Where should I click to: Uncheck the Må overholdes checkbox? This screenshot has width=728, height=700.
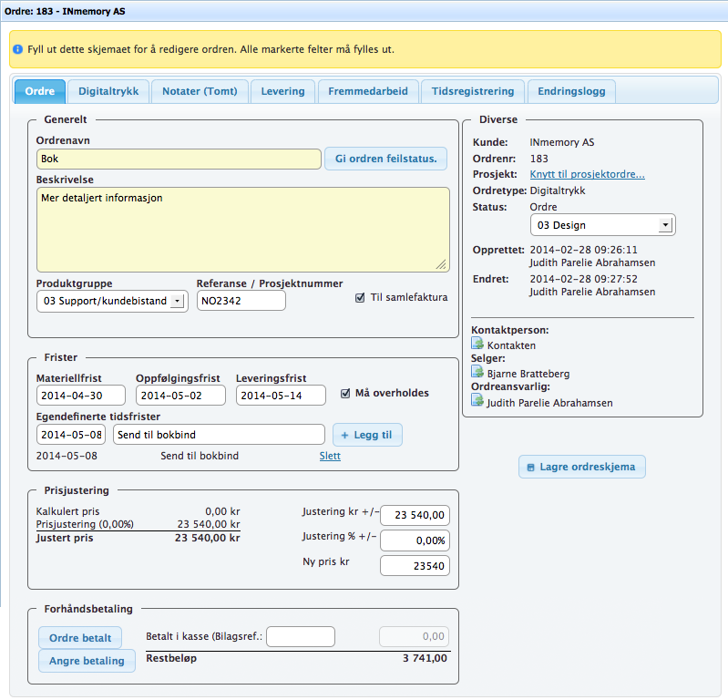tap(345, 393)
